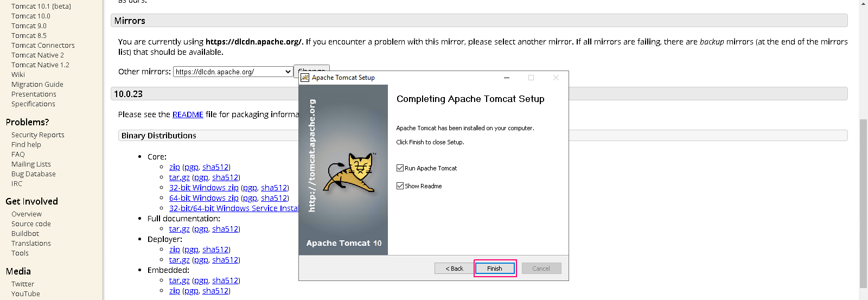Click the Finish button

495,269
